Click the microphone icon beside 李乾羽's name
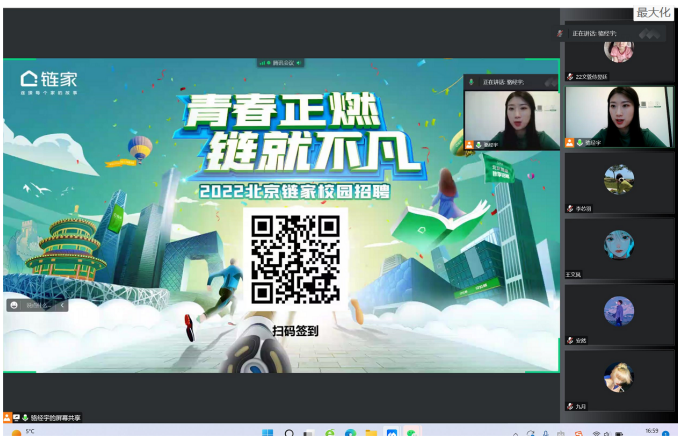The image size is (684, 445). pyautogui.click(x=569, y=209)
